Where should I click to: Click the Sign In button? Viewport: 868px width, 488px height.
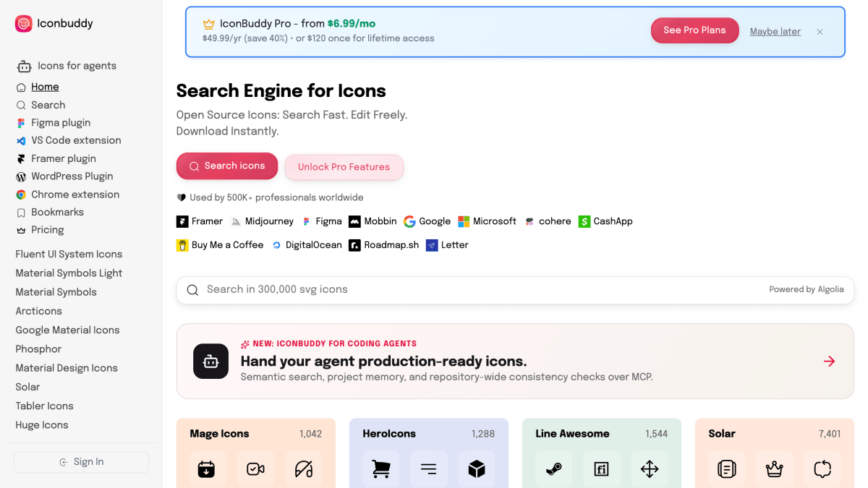pos(81,462)
